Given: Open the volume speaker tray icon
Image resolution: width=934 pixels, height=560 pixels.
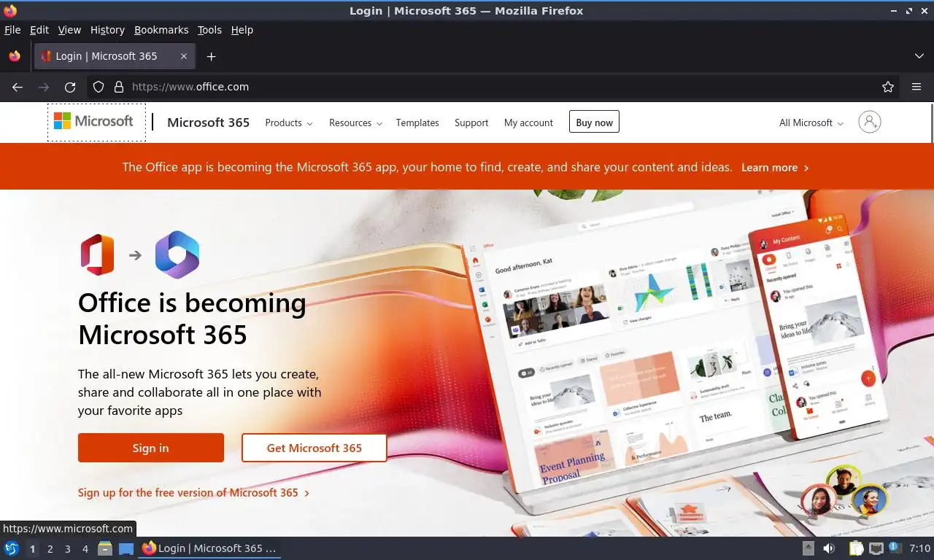Looking at the screenshot, I should [x=829, y=548].
